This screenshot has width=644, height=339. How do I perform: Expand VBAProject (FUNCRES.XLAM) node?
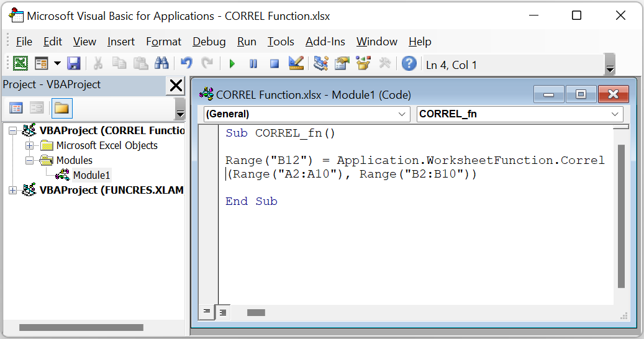[x=13, y=191]
